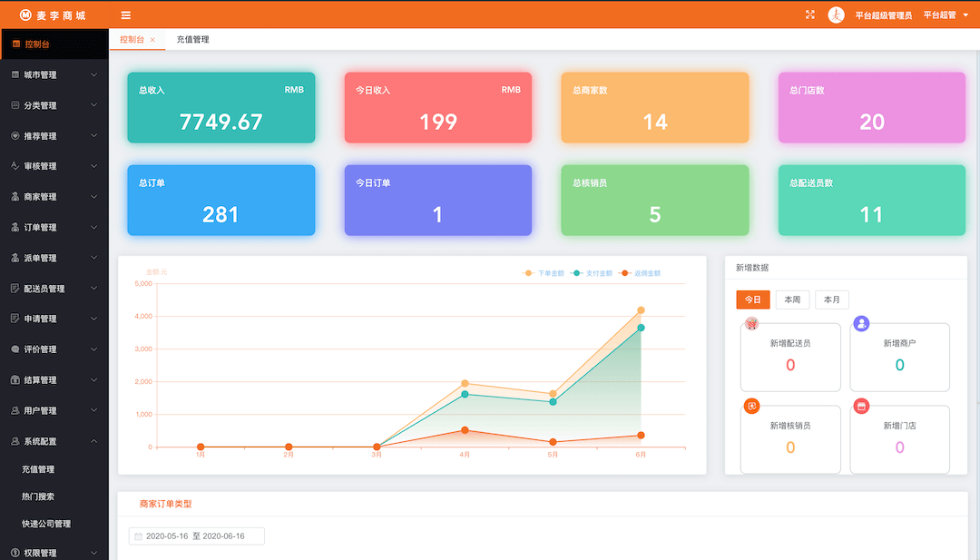Expand the 城市管理 sidebar menu
Screen dimensions: 980x560
pos(54,75)
